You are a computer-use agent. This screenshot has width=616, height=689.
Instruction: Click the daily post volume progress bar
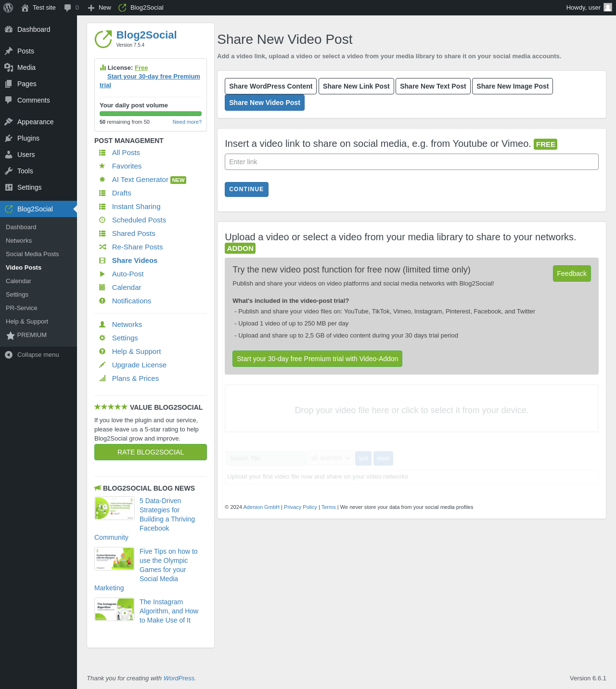pos(151,114)
